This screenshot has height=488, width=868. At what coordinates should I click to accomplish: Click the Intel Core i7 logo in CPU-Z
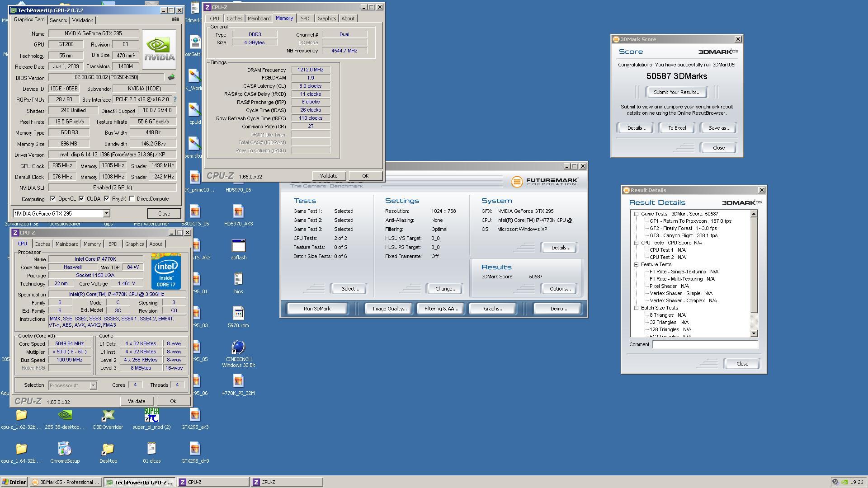pyautogui.click(x=166, y=271)
